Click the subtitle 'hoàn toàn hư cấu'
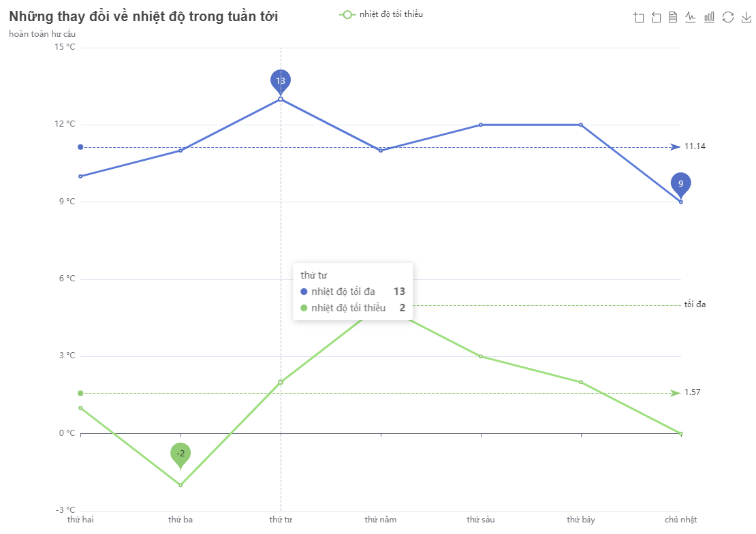Viewport: 756px width, 534px height. tap(42, 34)
